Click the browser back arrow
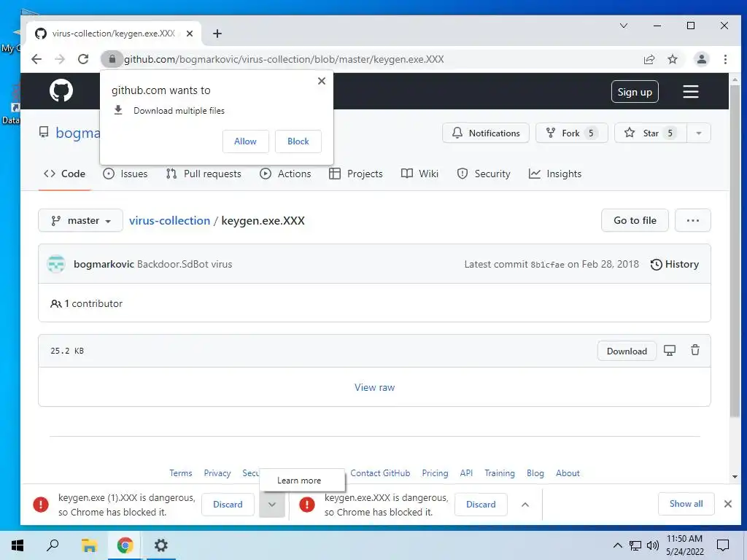 pyautogui.click(x=36, y=59)
